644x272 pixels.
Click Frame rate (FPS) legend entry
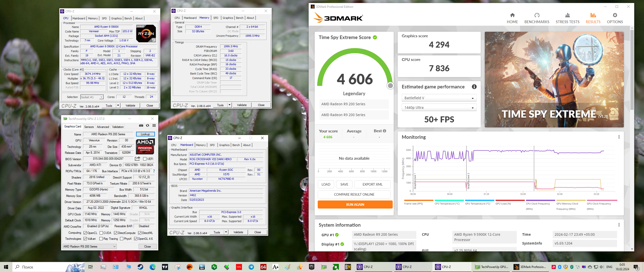(x=418, y=203)
